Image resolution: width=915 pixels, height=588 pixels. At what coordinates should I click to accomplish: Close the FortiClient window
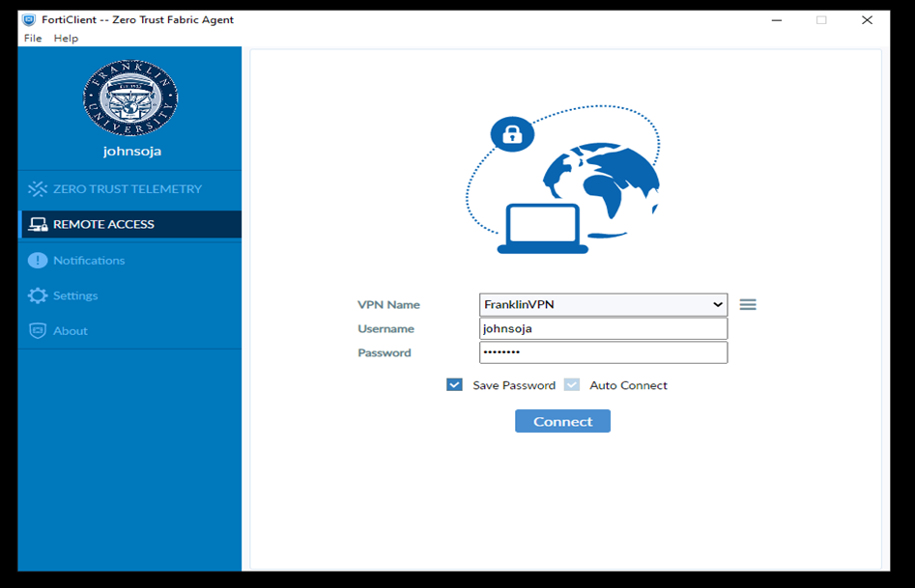point(867,20)
